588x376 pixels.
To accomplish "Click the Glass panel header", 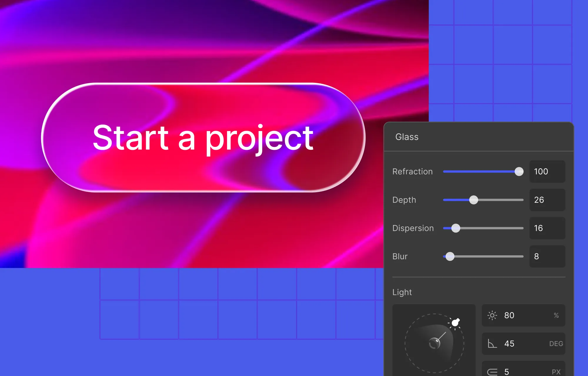I will [x=407, y=137].
